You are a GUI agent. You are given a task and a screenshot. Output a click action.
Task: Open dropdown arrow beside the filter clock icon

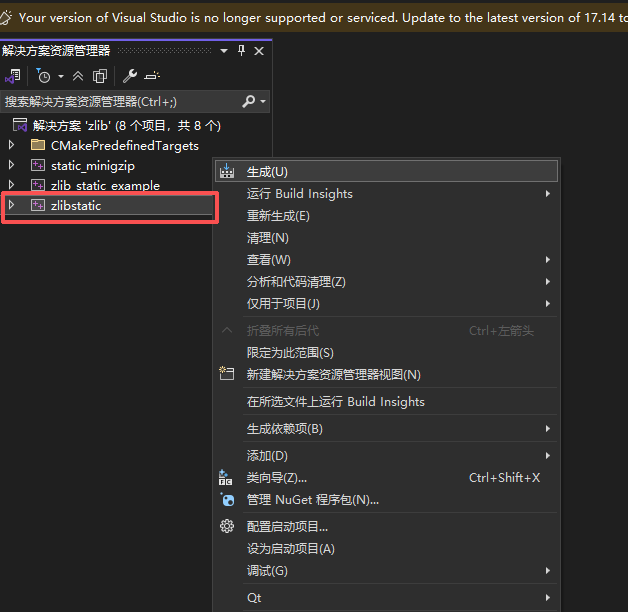[61, 76]
